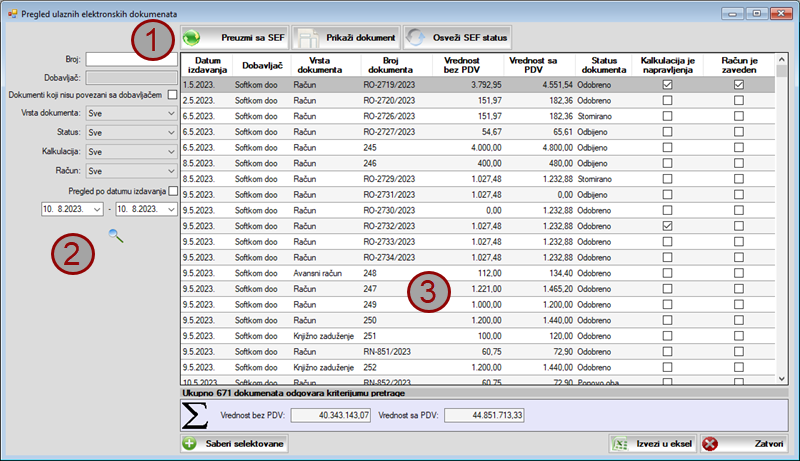The width and height of the screenshot is (800, 461).
Task: Open the Kalkulacija filter dropdown
Action: click(171, 152)
